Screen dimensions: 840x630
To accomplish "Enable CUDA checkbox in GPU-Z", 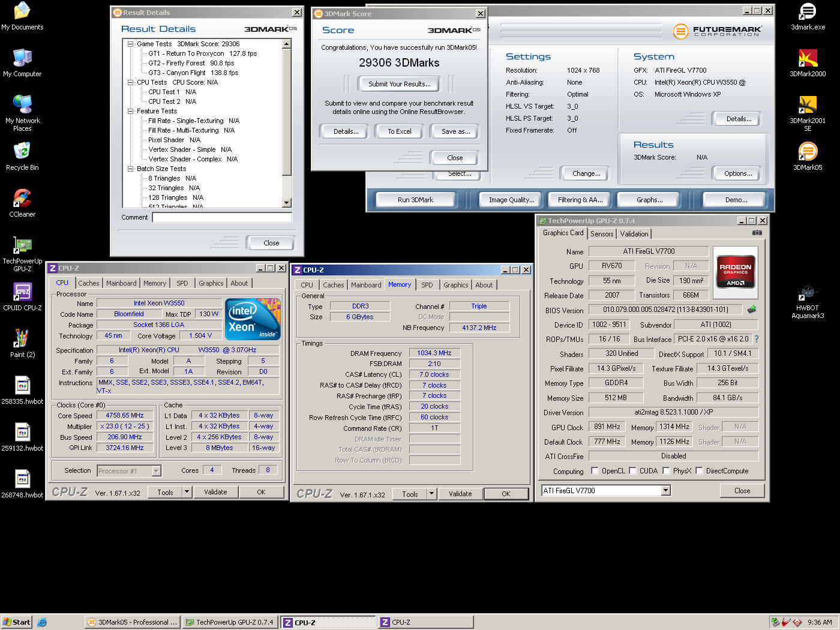I will coord(632,470).
